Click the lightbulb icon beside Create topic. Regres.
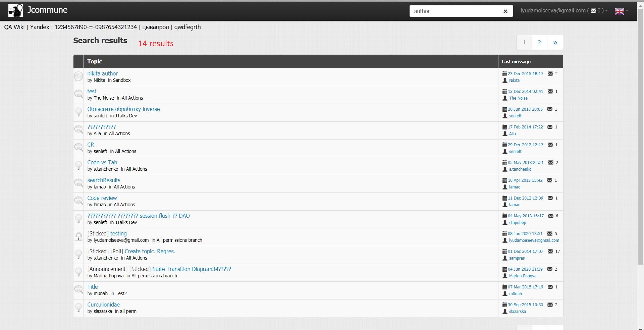644x330 pixels. [x=78, y=254]
